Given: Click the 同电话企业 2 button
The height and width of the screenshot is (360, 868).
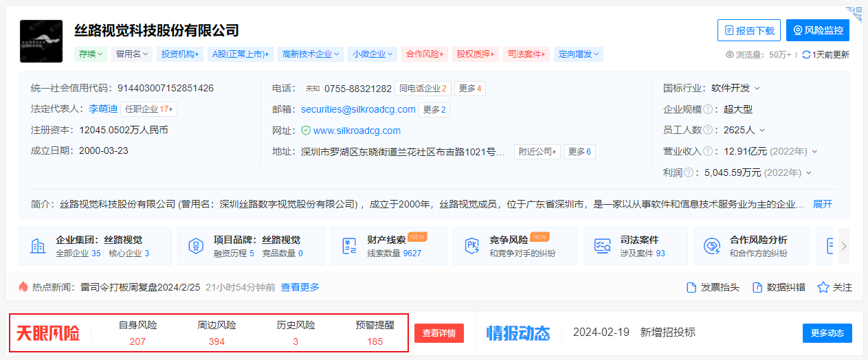Looking at the screenshot, I should (x=423, y=89).
